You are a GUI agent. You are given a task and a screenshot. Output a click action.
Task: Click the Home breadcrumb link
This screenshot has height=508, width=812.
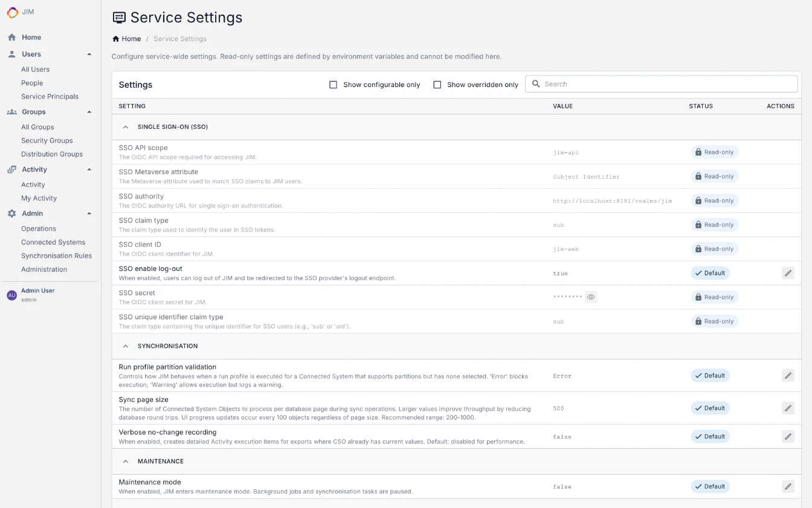pos(126,38)
